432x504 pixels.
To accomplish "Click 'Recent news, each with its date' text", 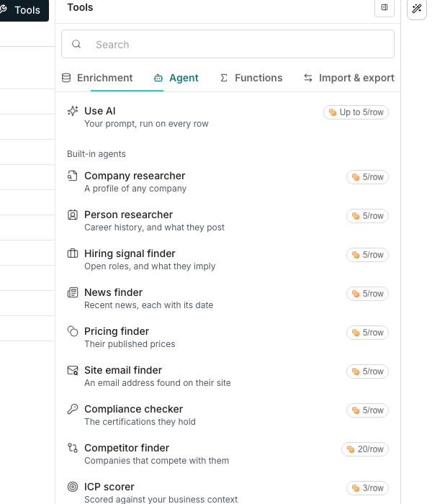I will tap(148, 305).
